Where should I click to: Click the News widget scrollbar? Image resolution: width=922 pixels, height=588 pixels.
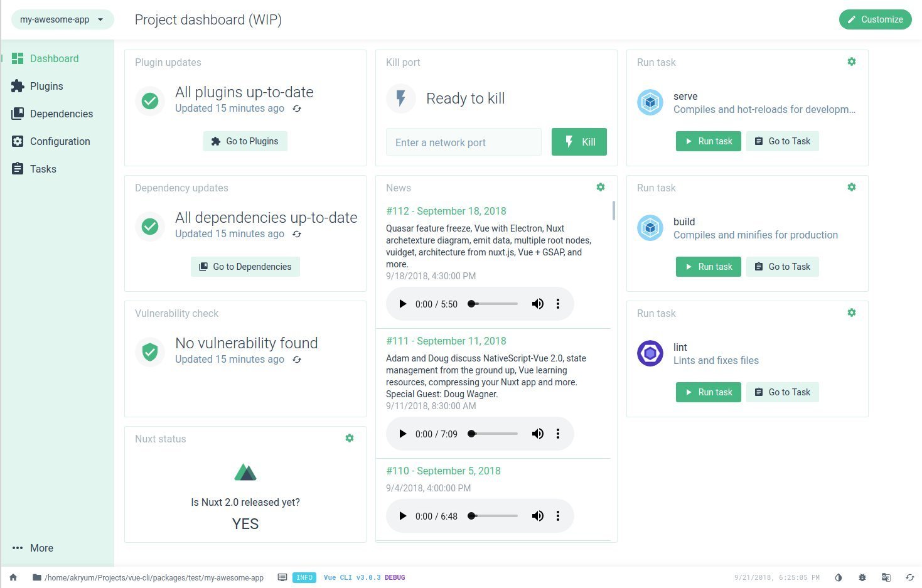613,211
